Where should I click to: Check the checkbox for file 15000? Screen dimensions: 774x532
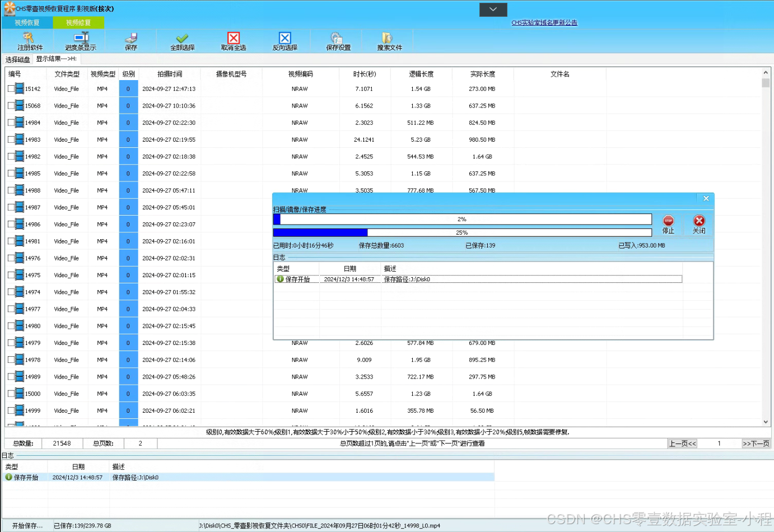(x=11, y=394)
